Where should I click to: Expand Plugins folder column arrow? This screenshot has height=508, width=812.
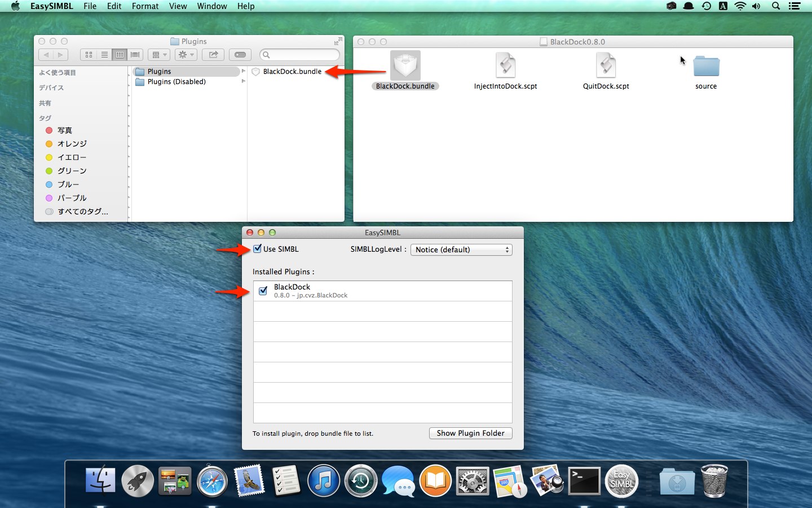point(244,71)
